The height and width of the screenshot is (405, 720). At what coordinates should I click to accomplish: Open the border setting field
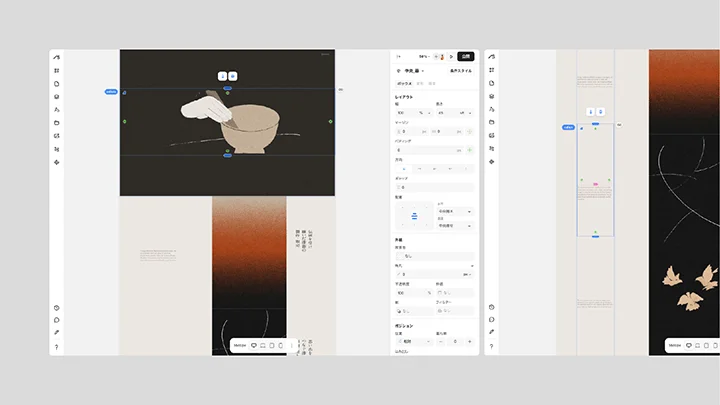point(455,292)
